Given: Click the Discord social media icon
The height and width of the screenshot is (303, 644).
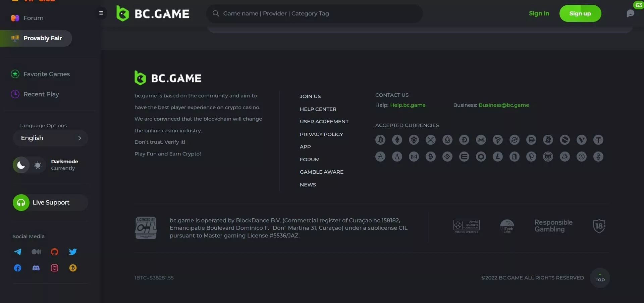Looking at the screenshot, I should (36, 268).
